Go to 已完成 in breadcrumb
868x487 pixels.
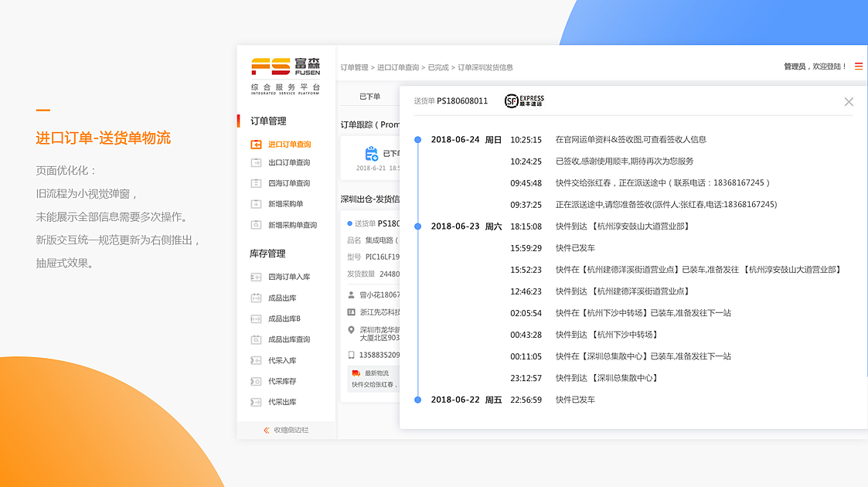tap(438, 67)
